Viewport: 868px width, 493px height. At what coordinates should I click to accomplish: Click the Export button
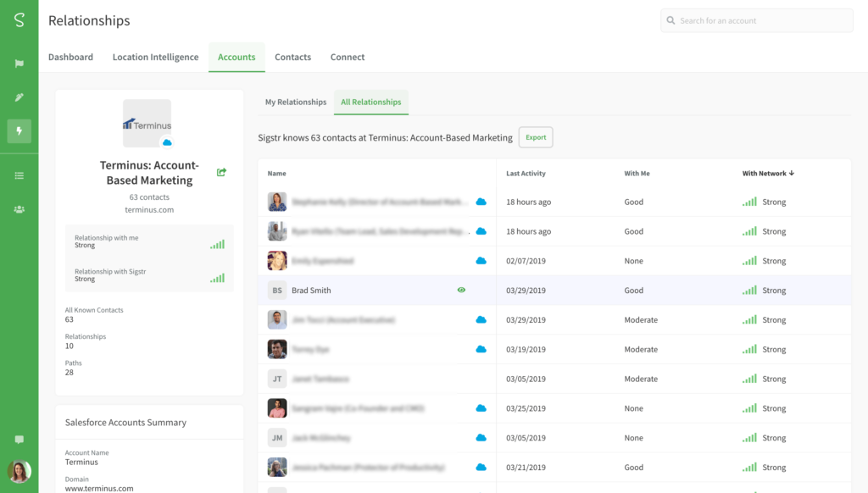pos(536,137)
